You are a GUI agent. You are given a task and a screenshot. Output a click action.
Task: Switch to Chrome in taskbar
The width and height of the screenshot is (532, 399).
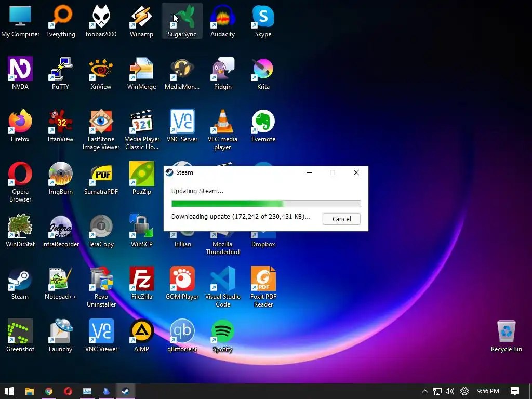click(49, 391)
